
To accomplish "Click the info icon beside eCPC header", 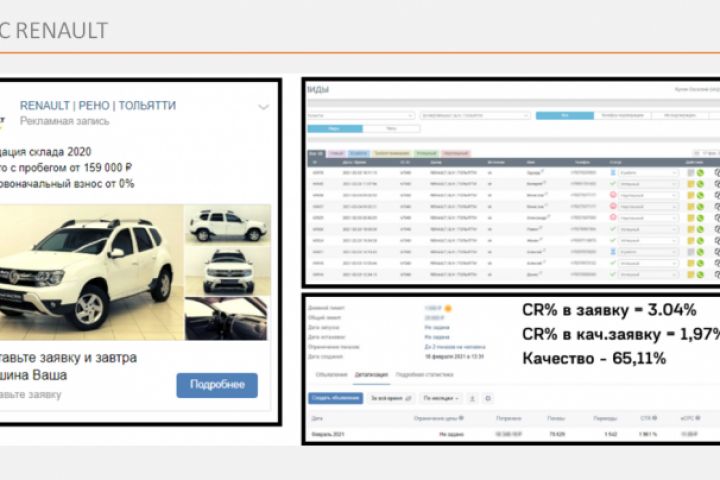I will [x=698, y=418].
